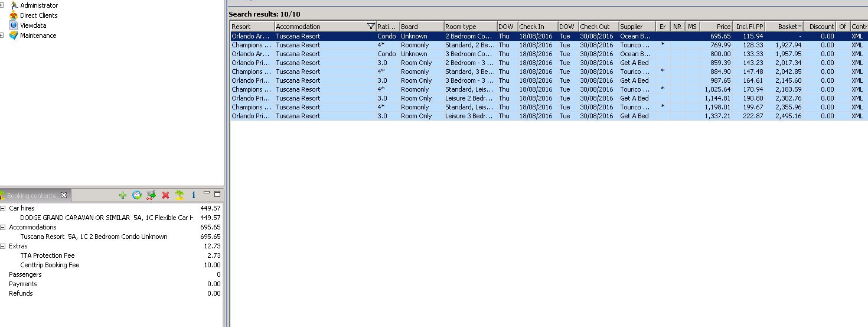Click the Rati... column header
This screenshot has height=327, width=868.
click(388, 27)
